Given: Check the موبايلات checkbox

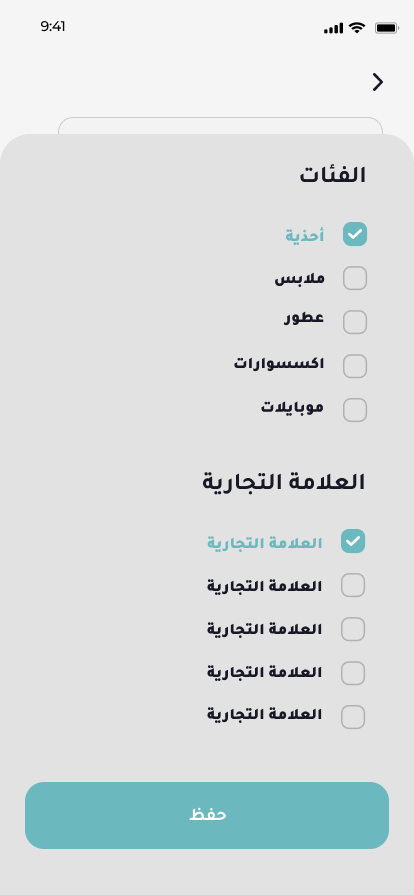Looking at the screenshot, I should click(x=355, y=410).
